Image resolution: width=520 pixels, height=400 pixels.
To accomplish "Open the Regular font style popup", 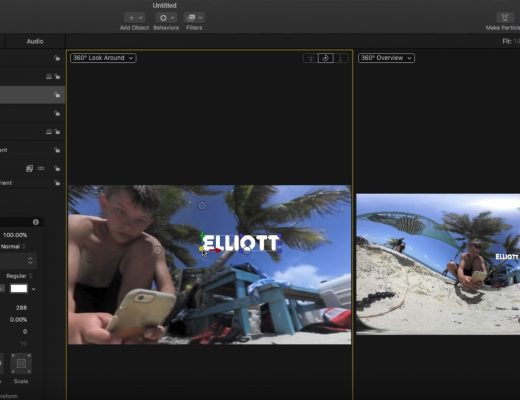I will (19, 276).
